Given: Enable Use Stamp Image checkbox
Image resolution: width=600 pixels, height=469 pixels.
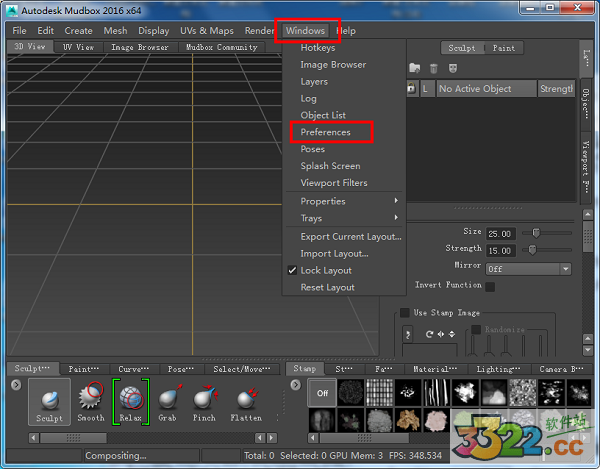Looking at the screenshot, I should click(x=404, y=313).
